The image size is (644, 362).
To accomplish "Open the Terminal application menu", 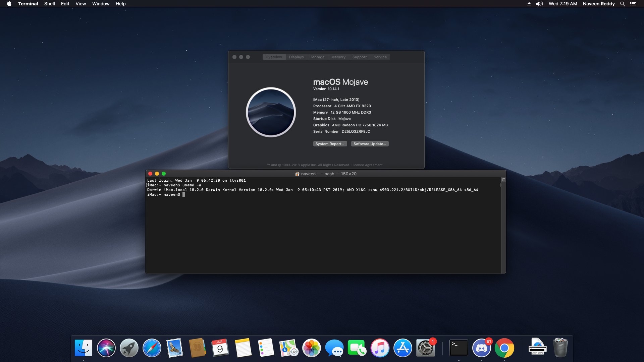I will click(x=28, y=4).
